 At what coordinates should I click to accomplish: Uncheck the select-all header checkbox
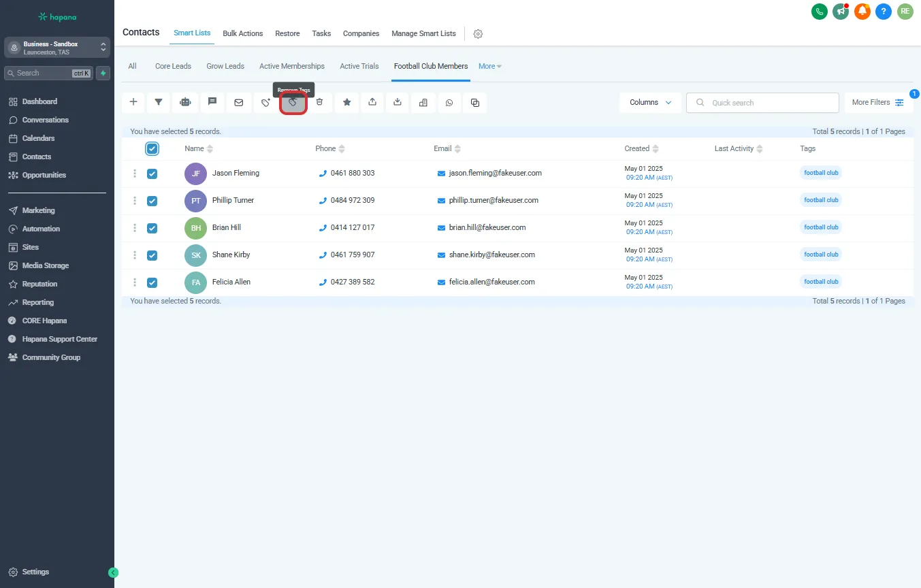click(152, 148)
